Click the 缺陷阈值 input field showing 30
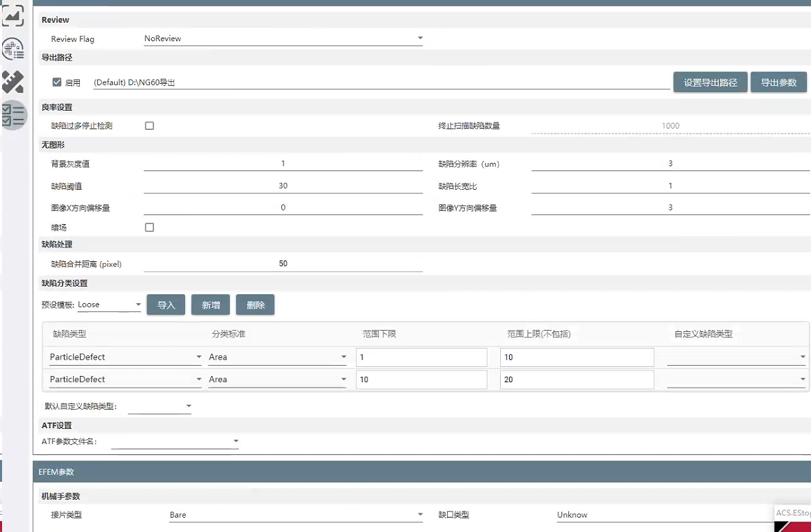 (283, 186)
